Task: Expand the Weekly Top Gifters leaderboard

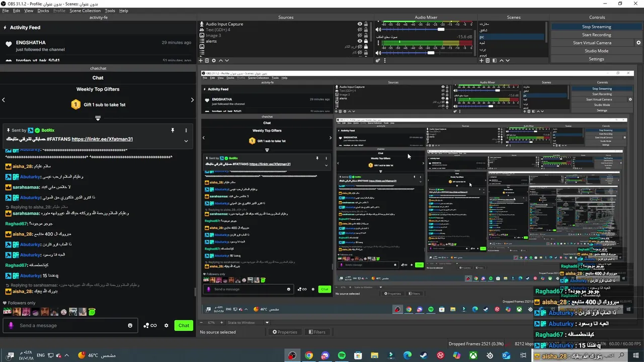Action: pos(98,118)
